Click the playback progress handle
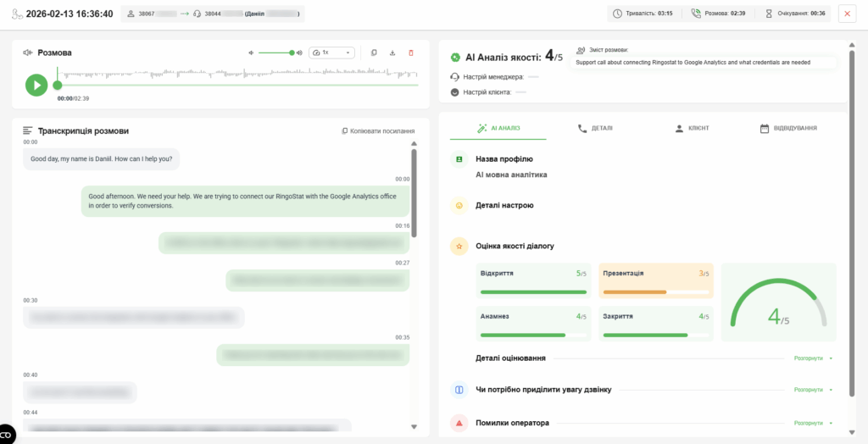This screenshot has height=444, width=868. point(58,86)
